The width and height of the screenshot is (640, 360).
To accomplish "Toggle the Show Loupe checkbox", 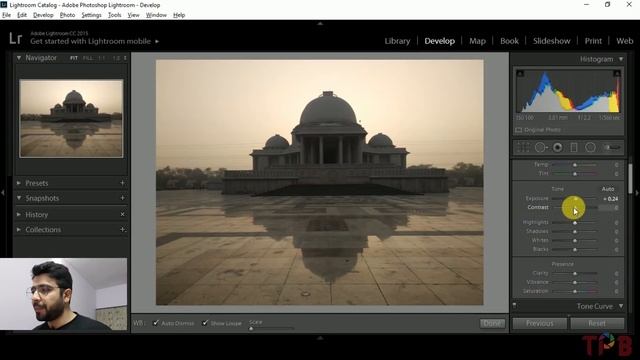I will (205, 323).
